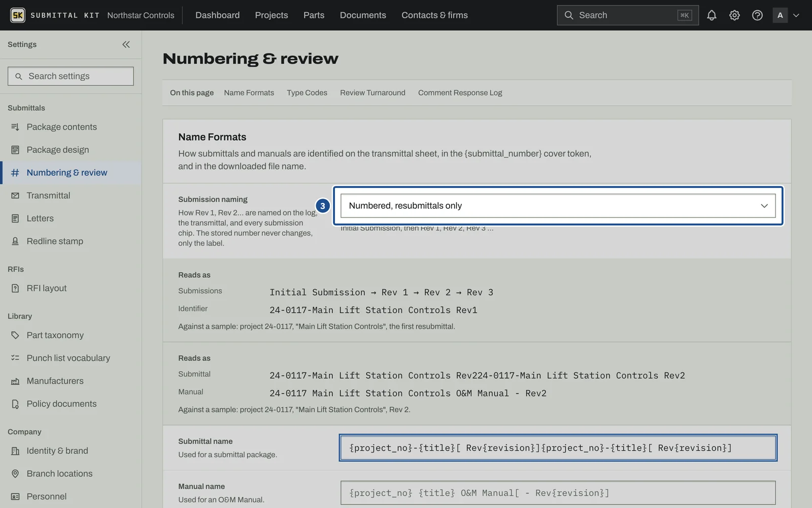
Task: Expand the Submission naming dropdown
Action: [x=558, y=206]
